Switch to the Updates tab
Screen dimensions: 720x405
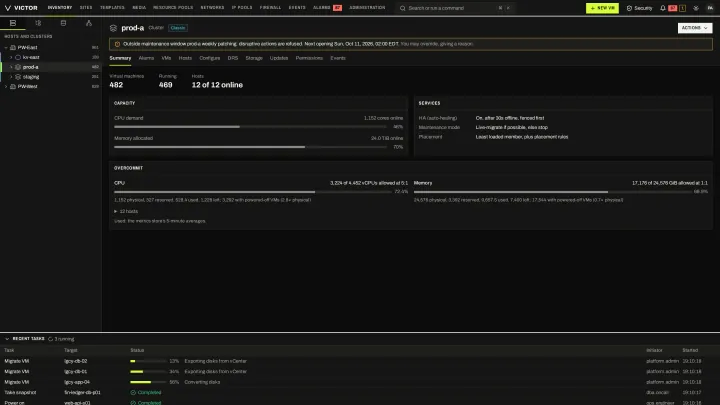click(279, 58)
